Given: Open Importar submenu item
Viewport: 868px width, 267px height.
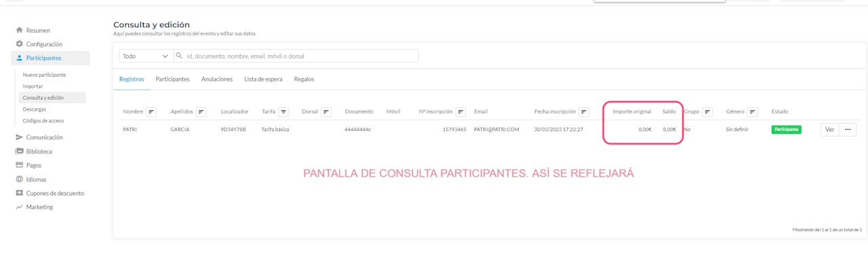Looking at the screenshot, I should [x=33, y=86].
